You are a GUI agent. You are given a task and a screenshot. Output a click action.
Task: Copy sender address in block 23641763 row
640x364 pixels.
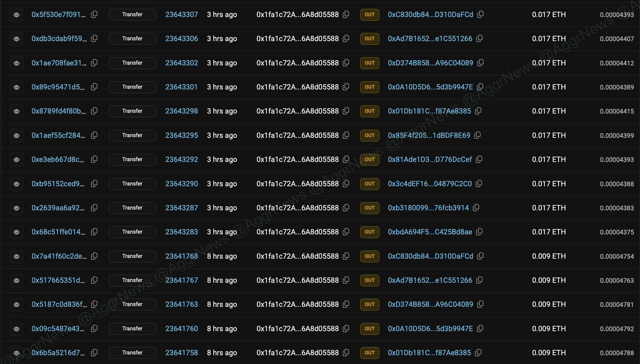coord(346,304)
